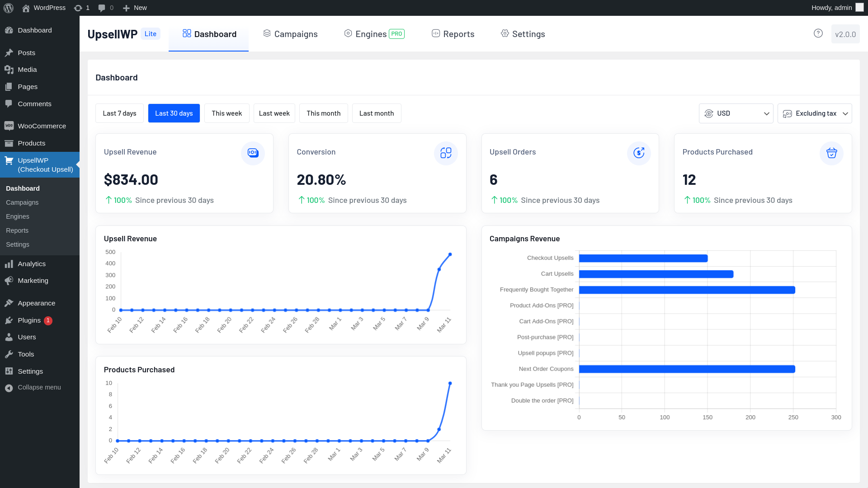Click the Plugins update count badge
The width and height of the screenshot is (868, 488).
(x=48, y=320)
